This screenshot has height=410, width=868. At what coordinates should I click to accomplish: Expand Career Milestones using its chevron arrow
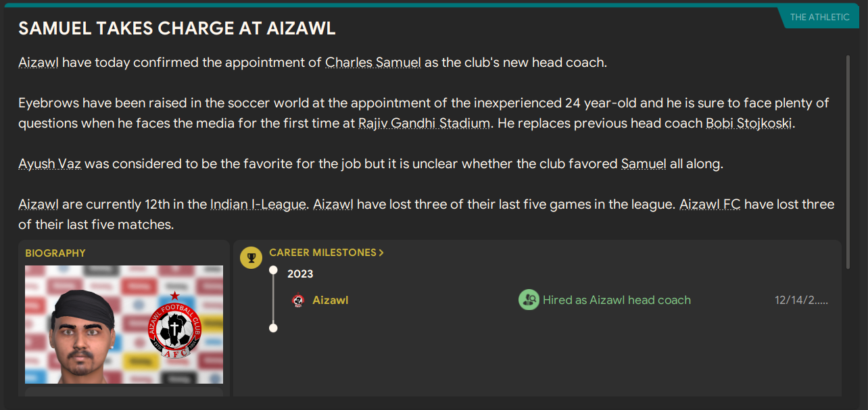tap(381, 253)
